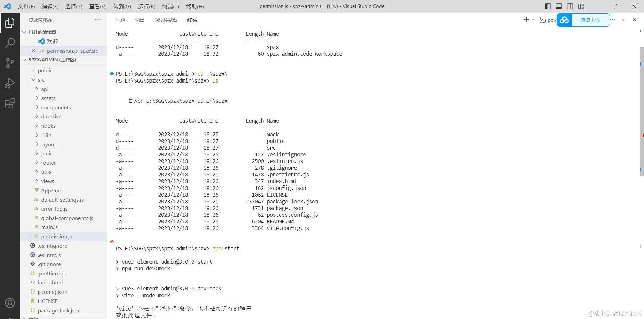Open terminal panel more actions ellipsis
The height and width of the screenshot is (319, 644).
tap(613, 20)
